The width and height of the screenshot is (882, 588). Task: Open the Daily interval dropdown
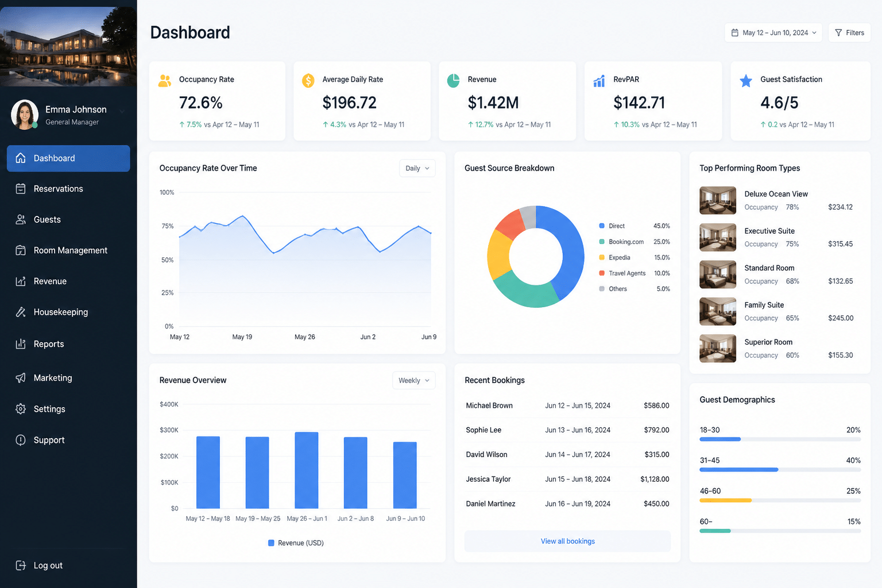point(417,168)
